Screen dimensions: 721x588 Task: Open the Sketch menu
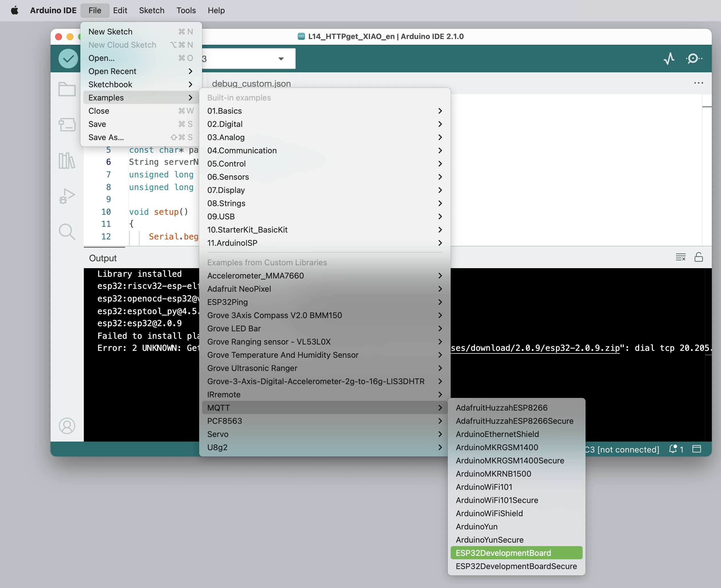pos(151,11)
